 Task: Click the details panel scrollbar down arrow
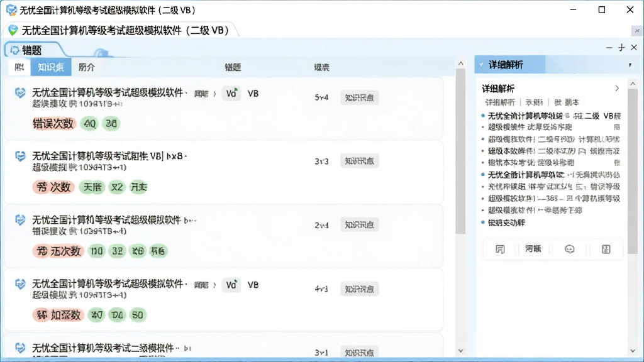point(633,351)
